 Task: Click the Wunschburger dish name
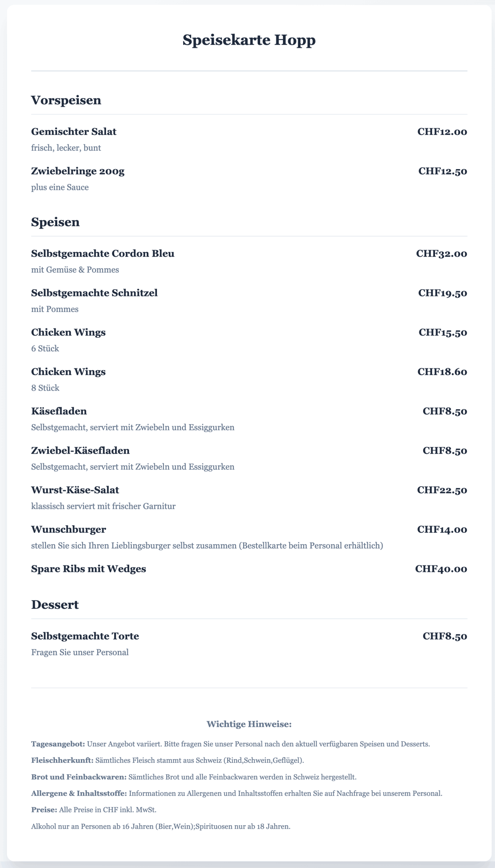69,530
